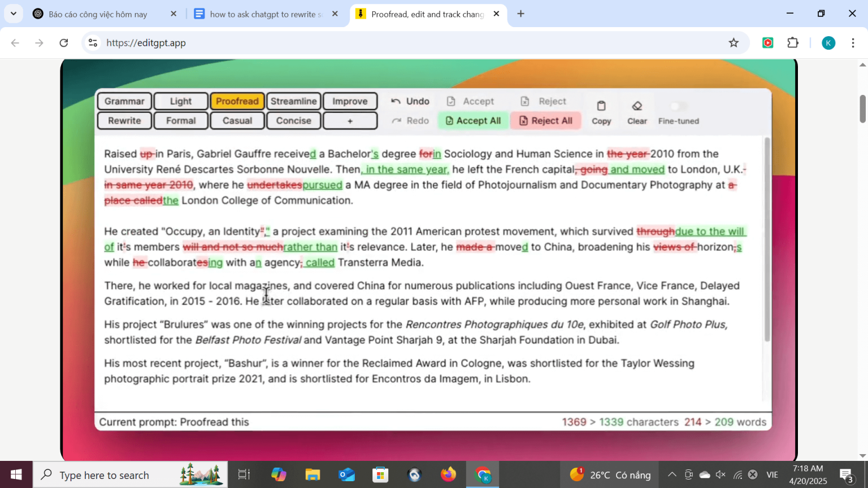The image size is (868, 488).
Task: Open Outlook from the taskbar
Action: 346,474
